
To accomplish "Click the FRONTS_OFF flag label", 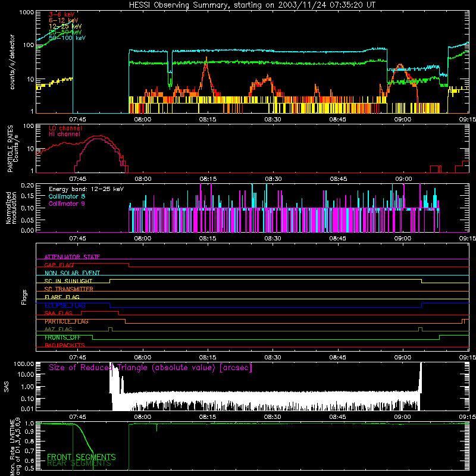I will [x=62, y=337].
